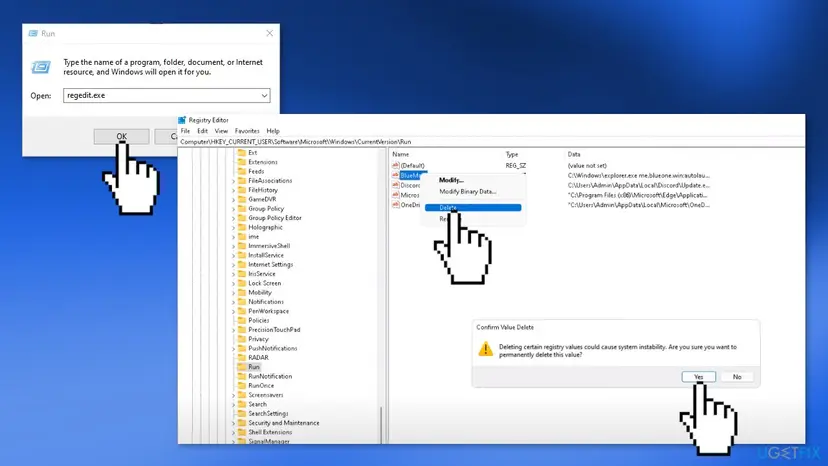Open the Edit menu in Registry Editor
828x466 pixels.
[202, 131]
